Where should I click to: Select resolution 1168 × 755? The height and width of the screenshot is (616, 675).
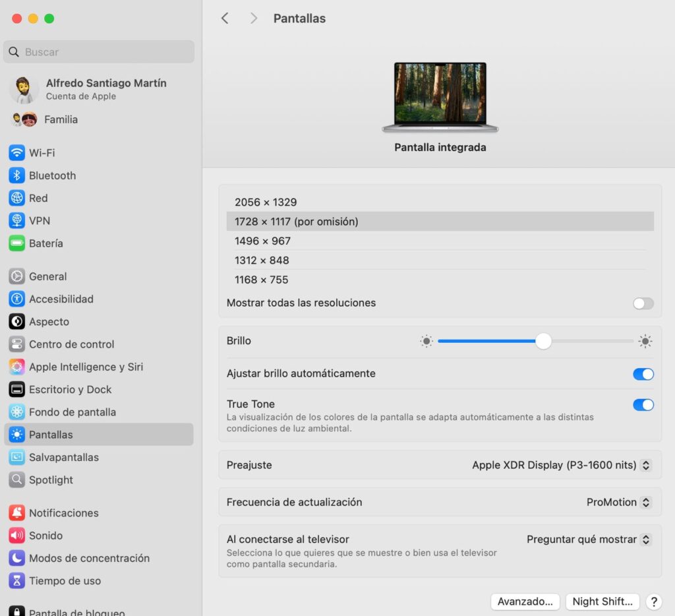[440, 280]
